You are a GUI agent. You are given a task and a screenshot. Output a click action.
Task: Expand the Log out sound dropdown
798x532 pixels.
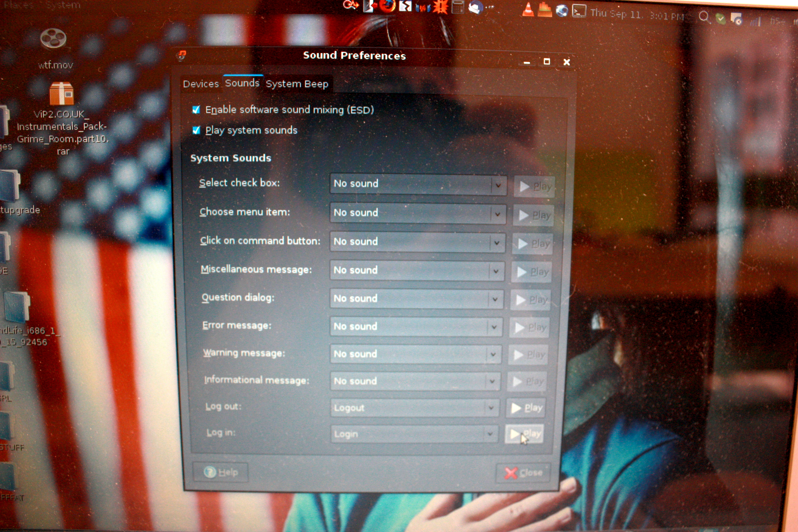[x=415, y=408]
